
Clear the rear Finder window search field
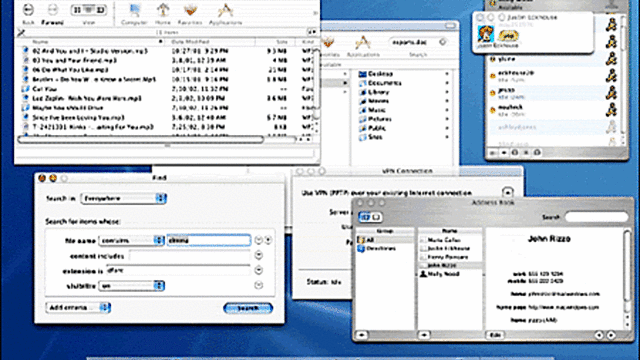[443, 42]
